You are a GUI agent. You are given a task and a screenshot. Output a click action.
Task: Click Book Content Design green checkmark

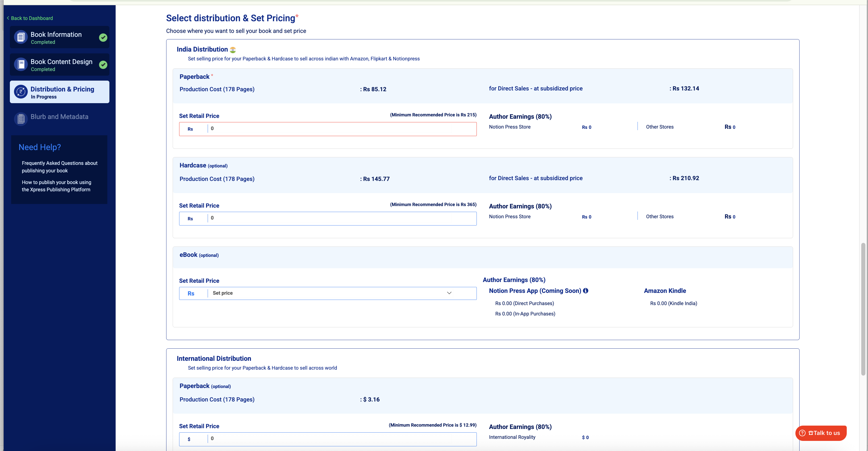[103, 65]
